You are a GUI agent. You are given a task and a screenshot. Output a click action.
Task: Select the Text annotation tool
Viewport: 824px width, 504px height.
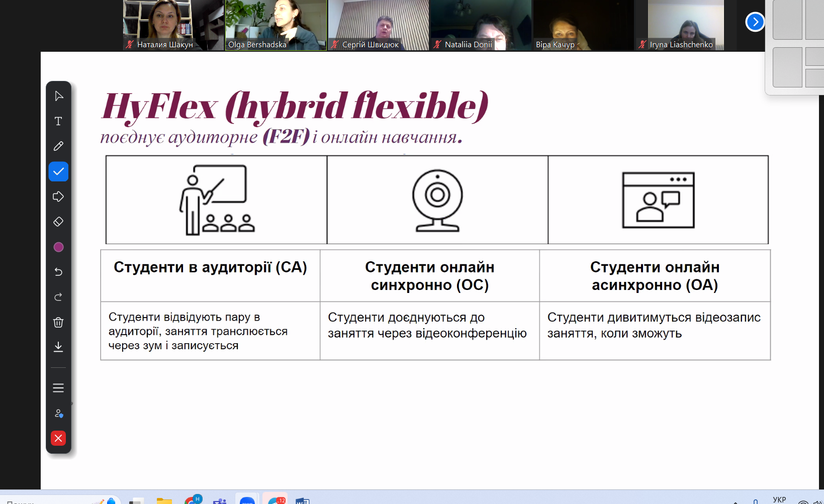coord(58,121)
